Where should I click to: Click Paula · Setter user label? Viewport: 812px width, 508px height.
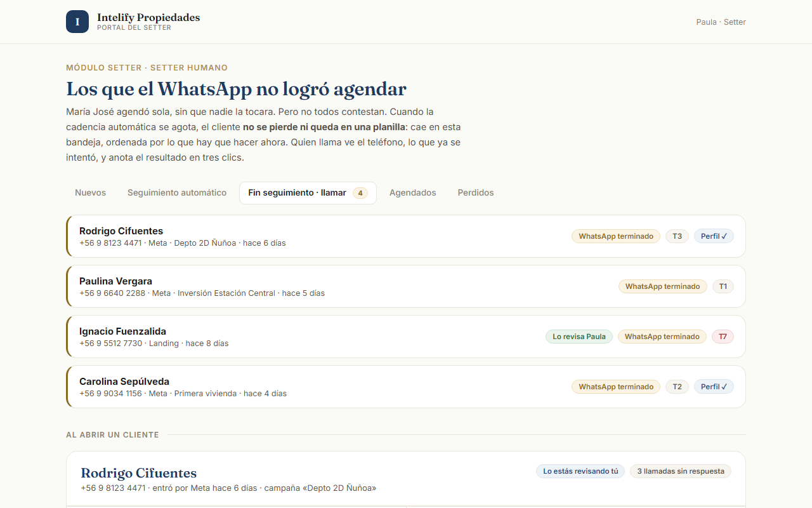point(721,22)
